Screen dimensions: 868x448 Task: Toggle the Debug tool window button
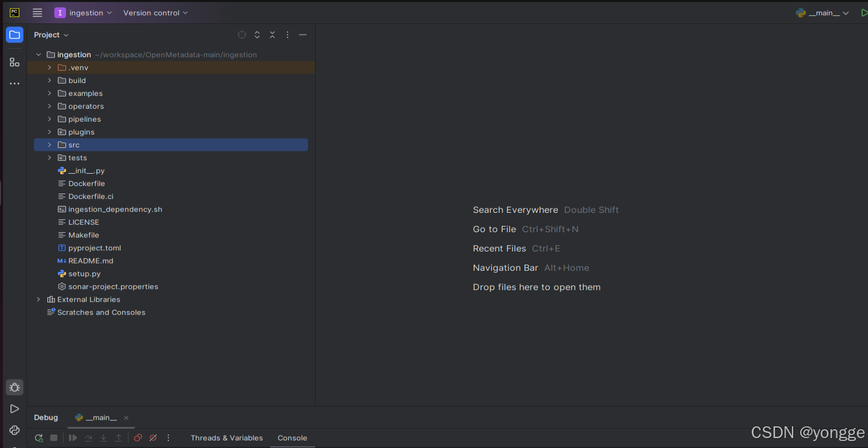click(x=15, y=387)
